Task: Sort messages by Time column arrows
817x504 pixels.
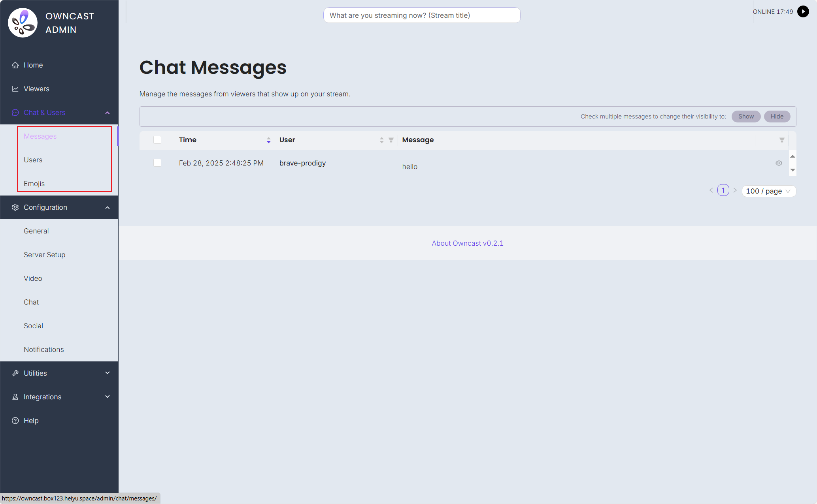Action: point(268,140)
